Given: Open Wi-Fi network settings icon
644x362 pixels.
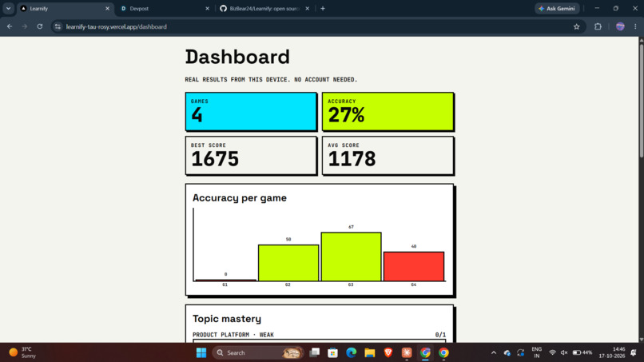Looking at the screenshot, I should click(552, 352).
